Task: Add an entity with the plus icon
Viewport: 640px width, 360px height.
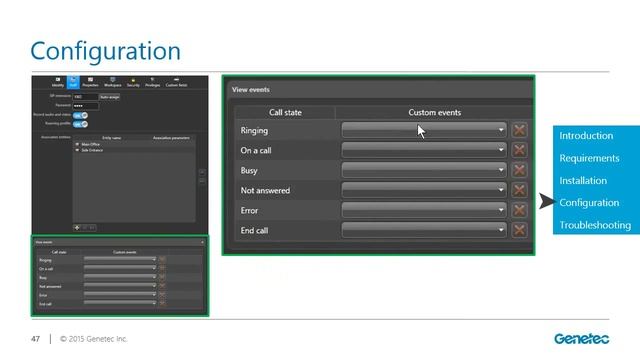Action: (x=77, y=228)
